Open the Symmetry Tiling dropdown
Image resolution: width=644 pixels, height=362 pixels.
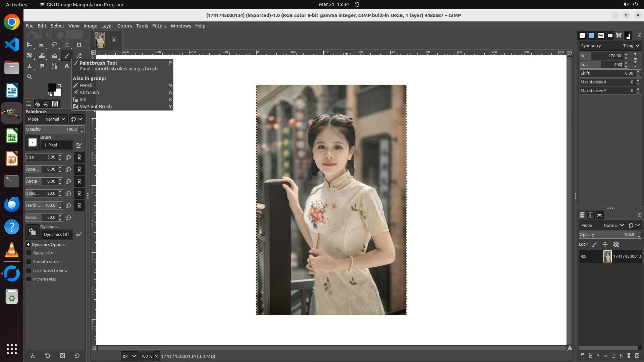631,46
